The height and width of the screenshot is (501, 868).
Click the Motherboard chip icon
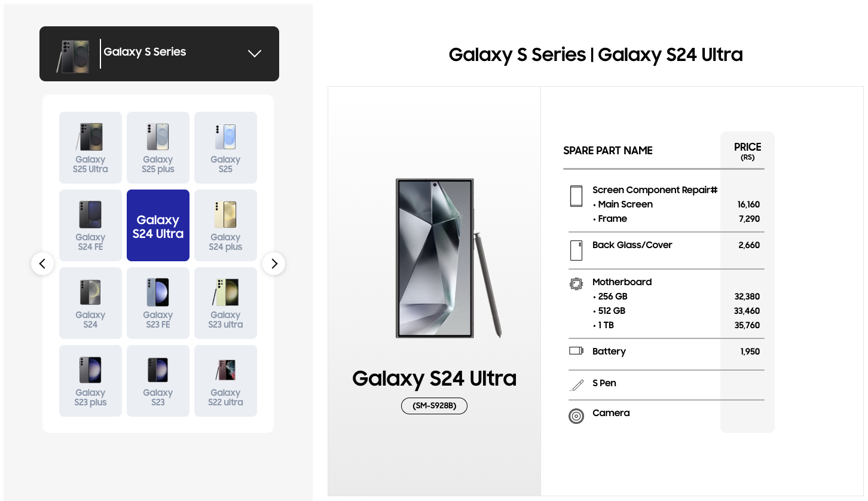tap(576, 284)
